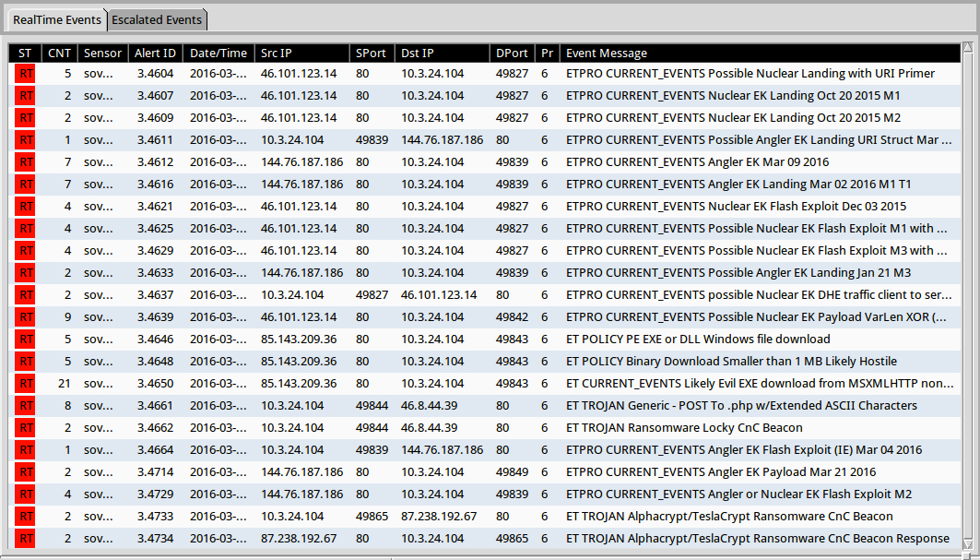Click the scrollbar down arrow
This screenshot has height=560, width=980.
pos(967,543)
